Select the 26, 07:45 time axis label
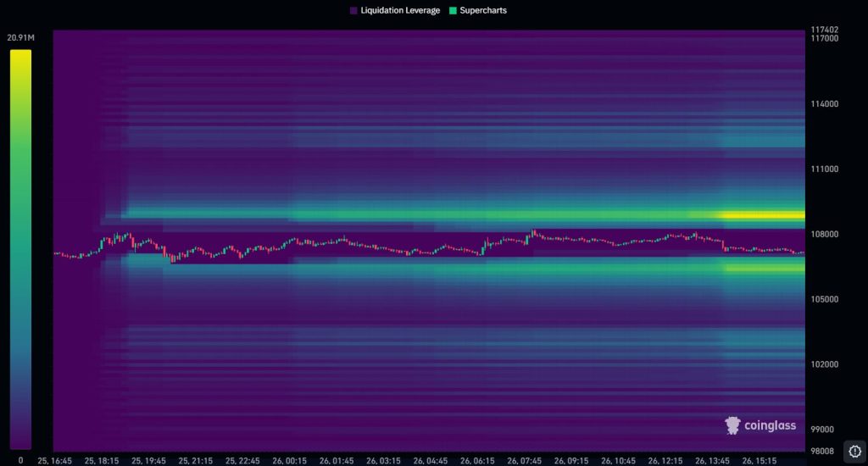 coord(526,460)
